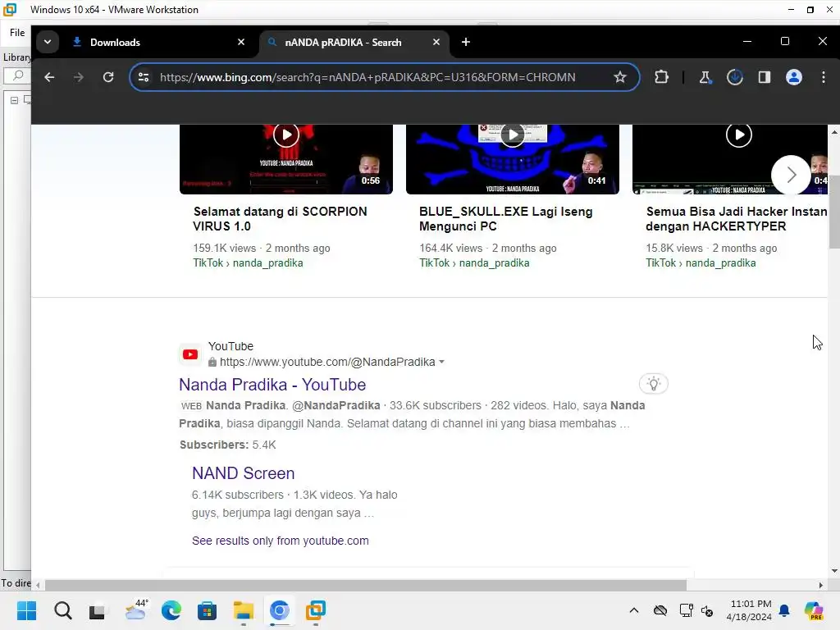Viewport: 840px width, 630px height.
Task: Click the page scroll down arrow
Action: click(834, 571)
